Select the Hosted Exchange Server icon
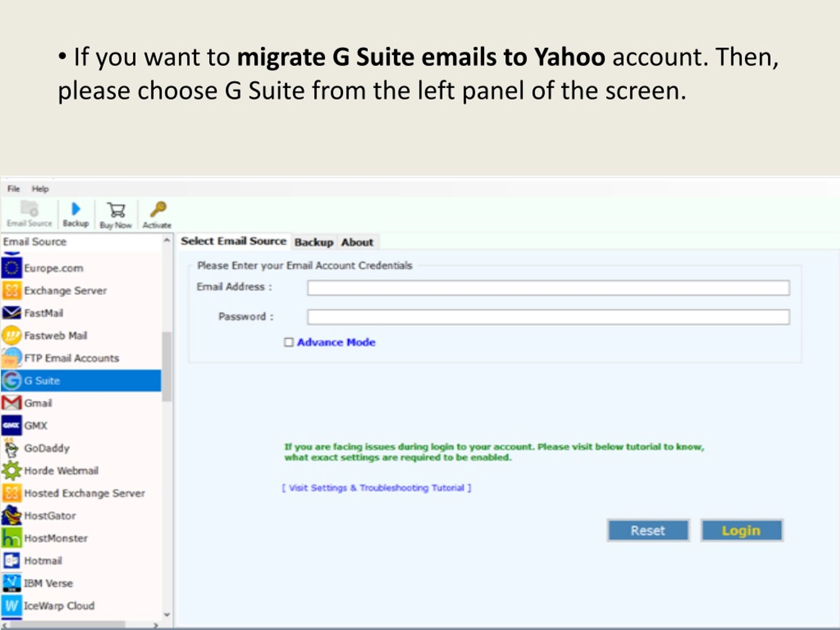Image resolution: width=840 pixels, height=630 pixels. tap(11, 493)
